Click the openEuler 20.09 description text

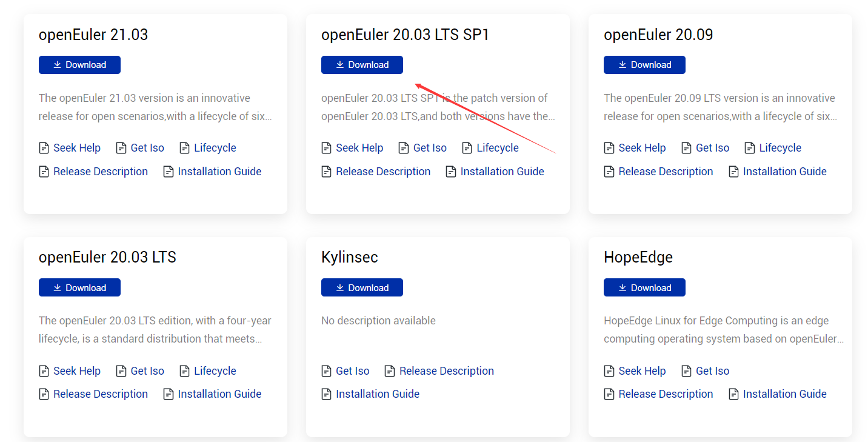[x=719, y=107]
